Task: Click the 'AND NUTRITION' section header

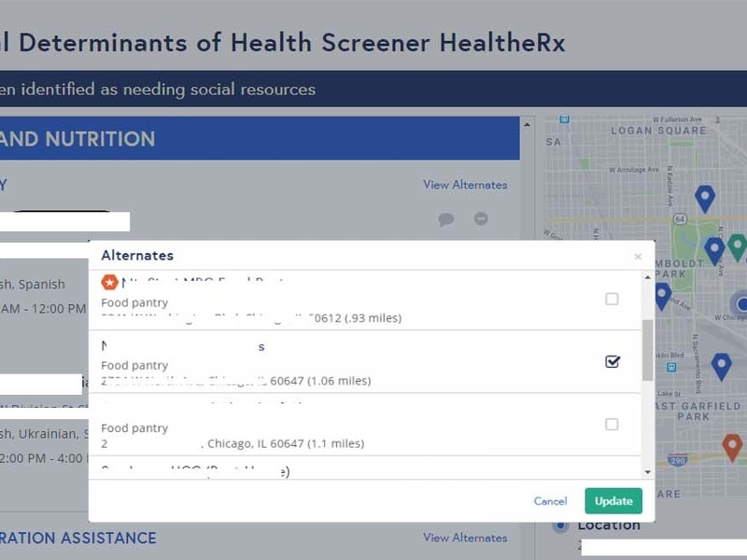Action: point(78,139)
